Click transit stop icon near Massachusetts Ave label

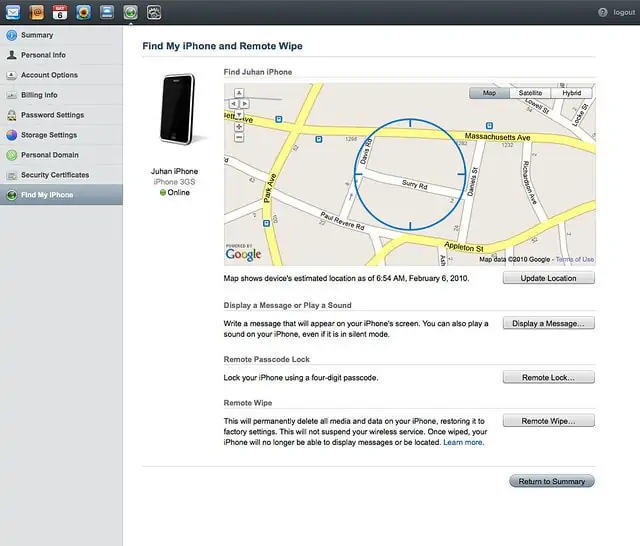[489, 126]
